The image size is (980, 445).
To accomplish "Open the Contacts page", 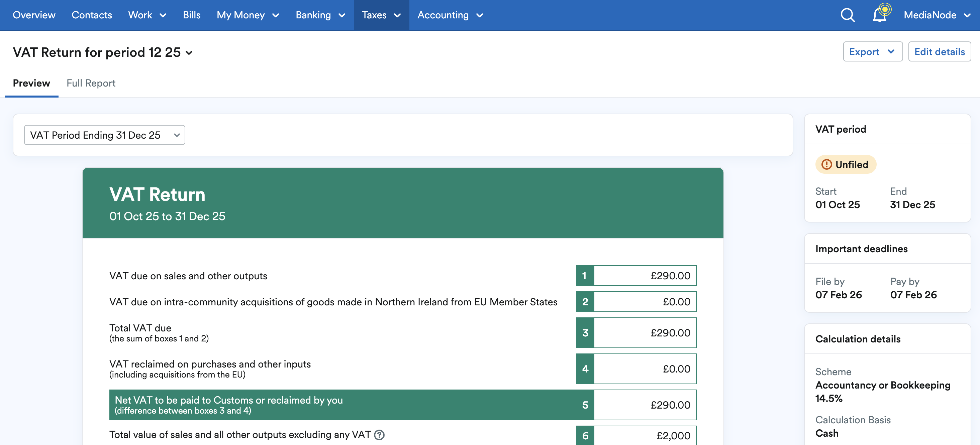I will tap(92, 15).
